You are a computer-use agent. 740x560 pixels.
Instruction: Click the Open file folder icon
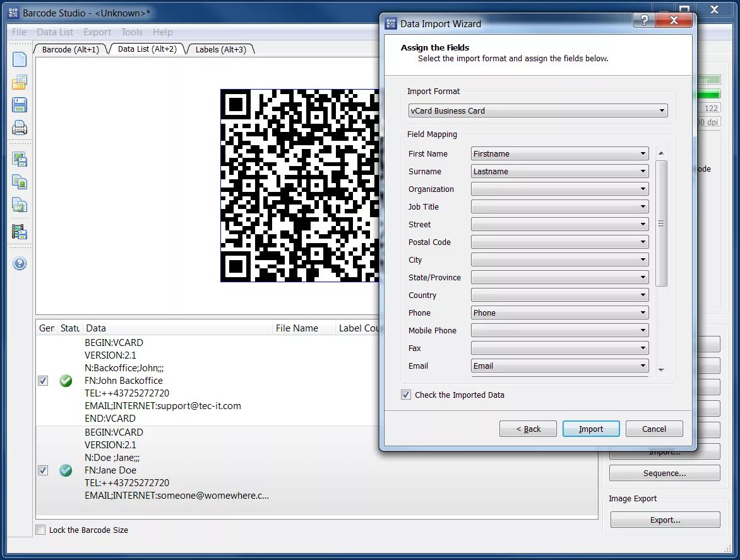(20, 82)
